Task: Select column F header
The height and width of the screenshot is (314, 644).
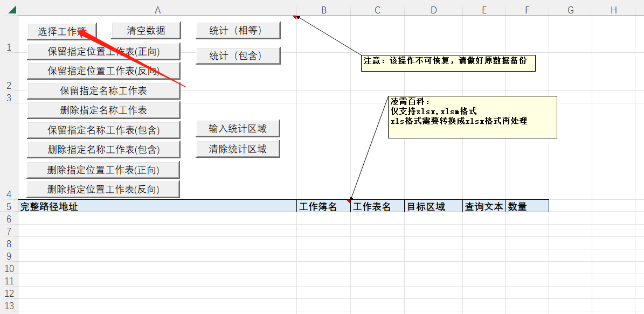Action: pos(528,10)
